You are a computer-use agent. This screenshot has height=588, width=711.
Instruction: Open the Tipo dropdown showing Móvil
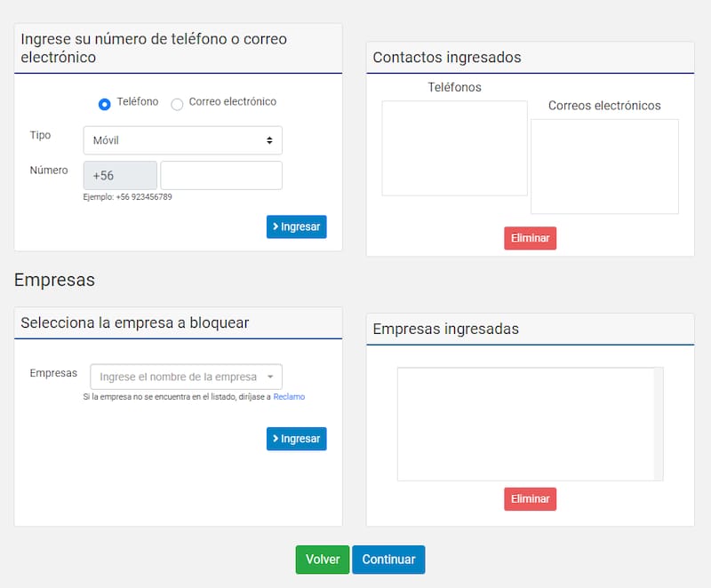pyautogui.click(x=182, y=139)
